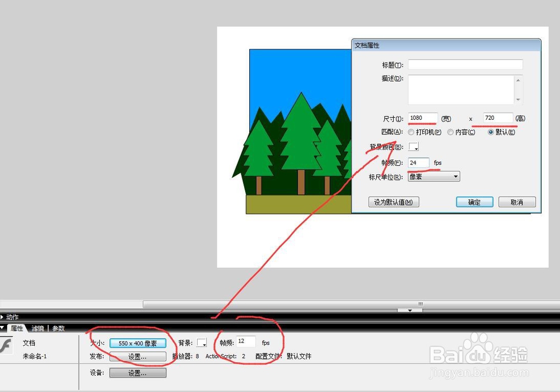Click the properties frame rate field showing 12
560x392 pixels.
point(246,342)
